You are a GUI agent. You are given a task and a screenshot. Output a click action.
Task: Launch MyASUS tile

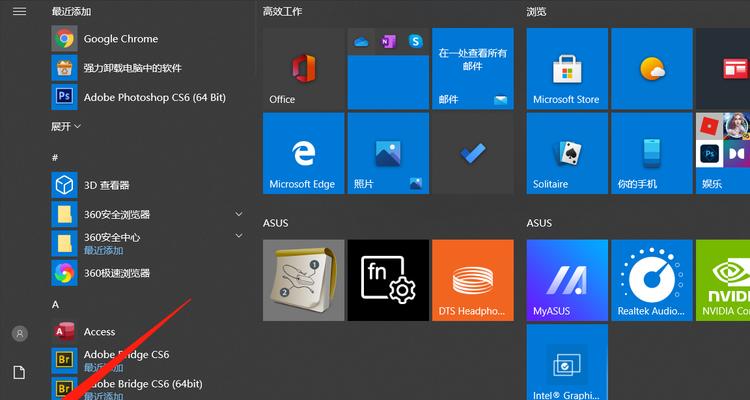567,280
